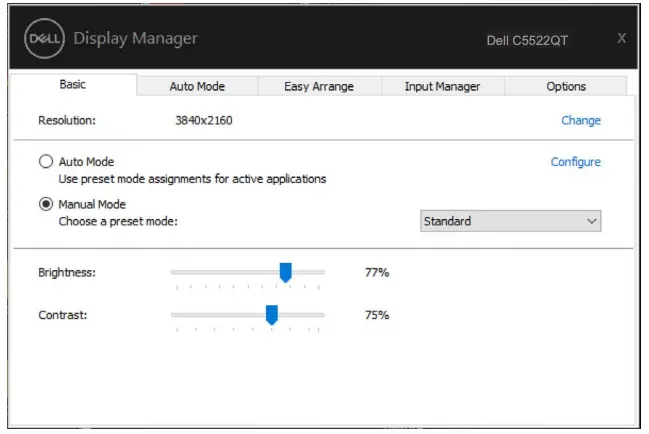Open the Options tab
Screen dimensions: 649x434
(x=566, y=86)
